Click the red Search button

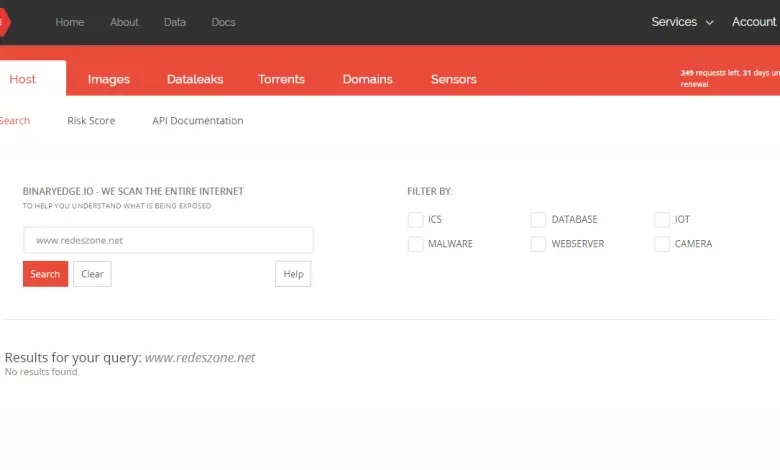click(x=45, y=274)
